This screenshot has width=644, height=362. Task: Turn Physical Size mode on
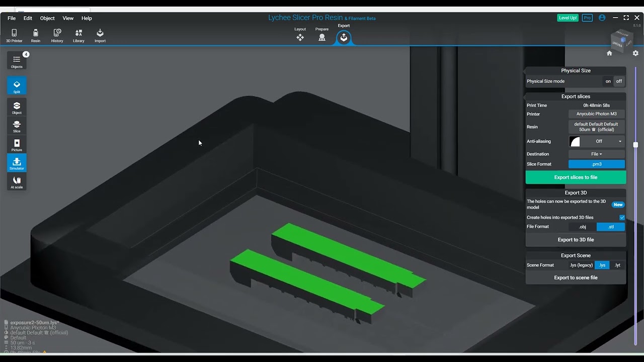[608, 81]
